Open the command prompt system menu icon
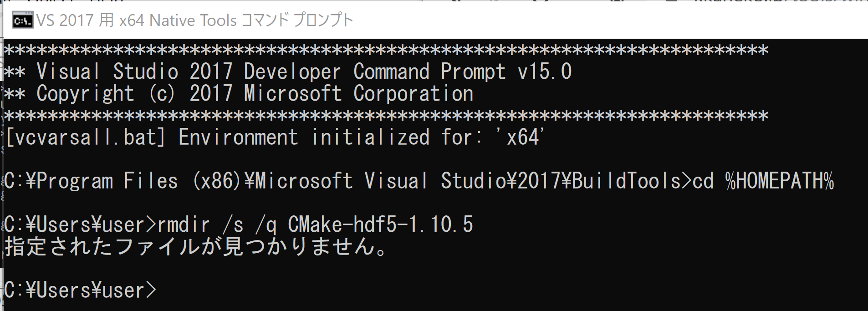The height and width of the screenshot is (311, 868). click(22, 20)
